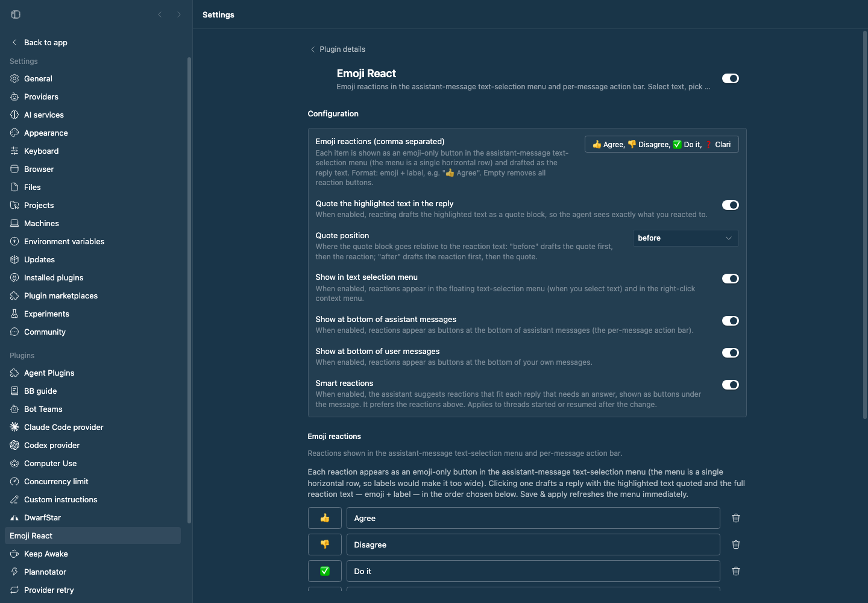Click the Community chat icon
This screenshot has width=868, height=603.
point(14,332)
